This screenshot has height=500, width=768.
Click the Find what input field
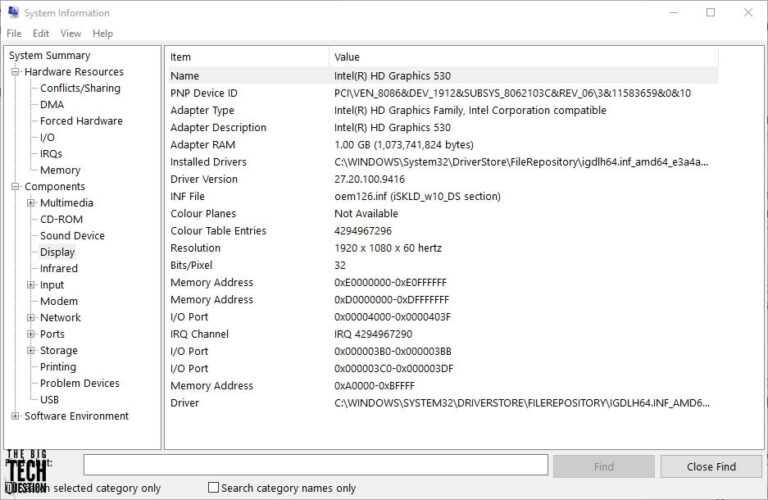click(315, 465)
